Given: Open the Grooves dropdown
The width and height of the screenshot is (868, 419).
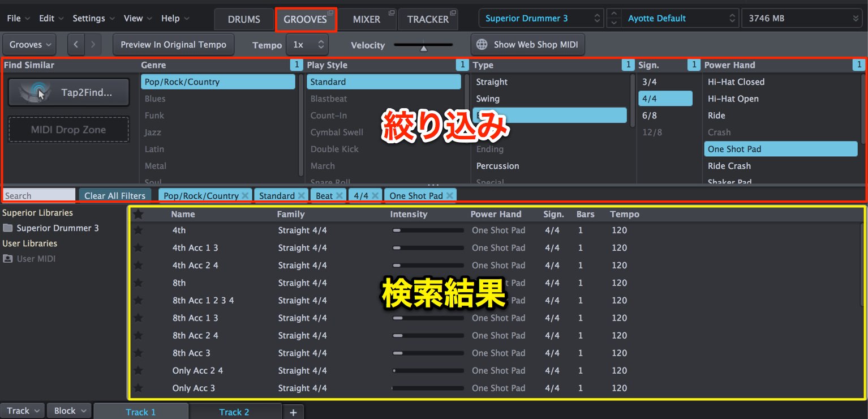Looking at the screenshot, I should pyautogui.click(x=29, y=44).
